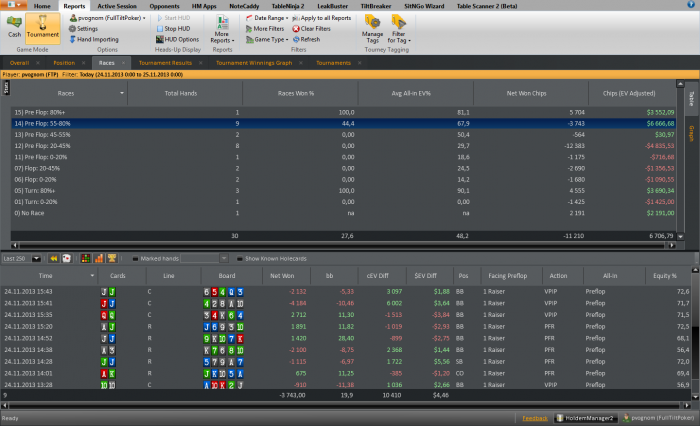Open Filter for Tag dropdown
Viewport: 700px width, 426px height.
(x=399, y=29)
